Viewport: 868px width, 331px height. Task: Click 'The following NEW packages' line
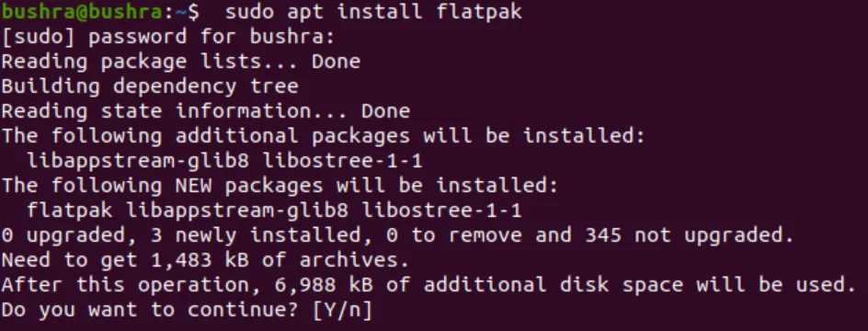[x=280, y=186]
